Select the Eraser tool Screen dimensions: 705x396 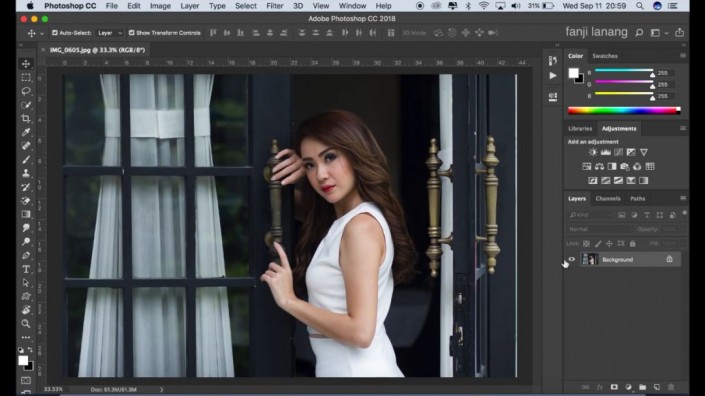point(26,200)
